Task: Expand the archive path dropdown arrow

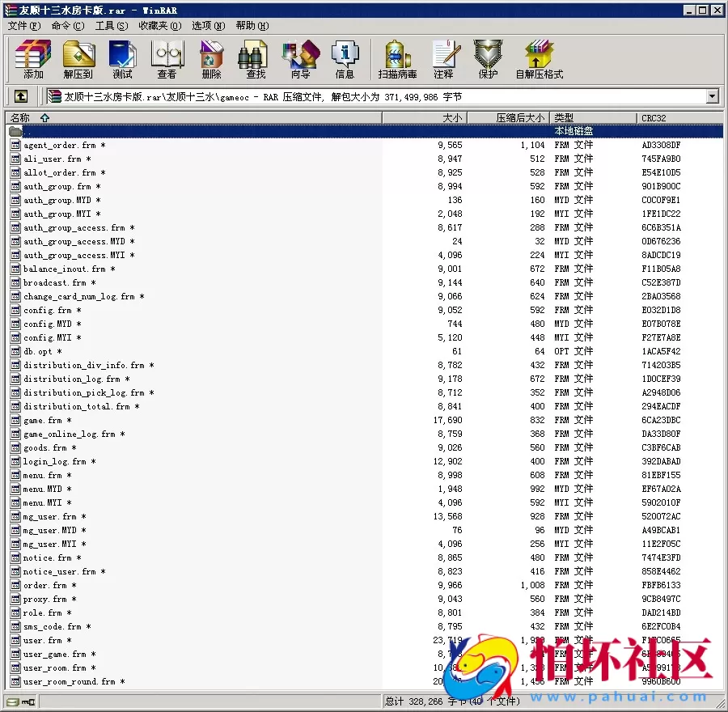Action: pyautogui.click(x=712, y=97)
